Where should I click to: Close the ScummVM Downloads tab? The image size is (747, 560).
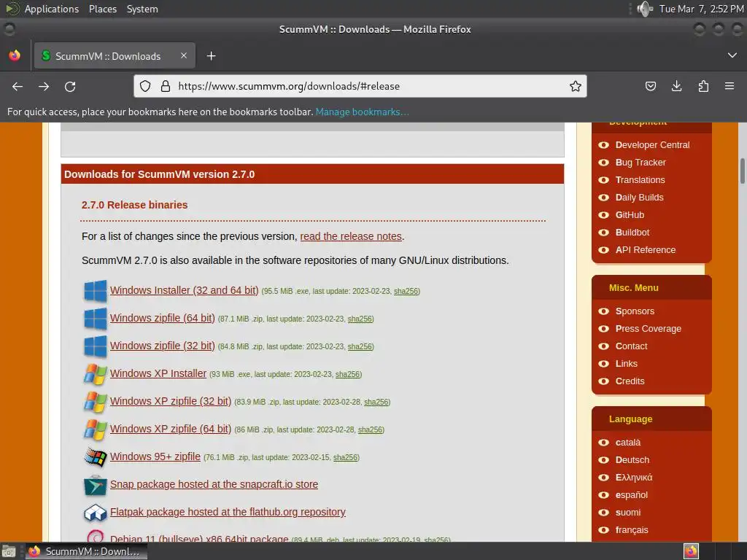pos(183,55)
